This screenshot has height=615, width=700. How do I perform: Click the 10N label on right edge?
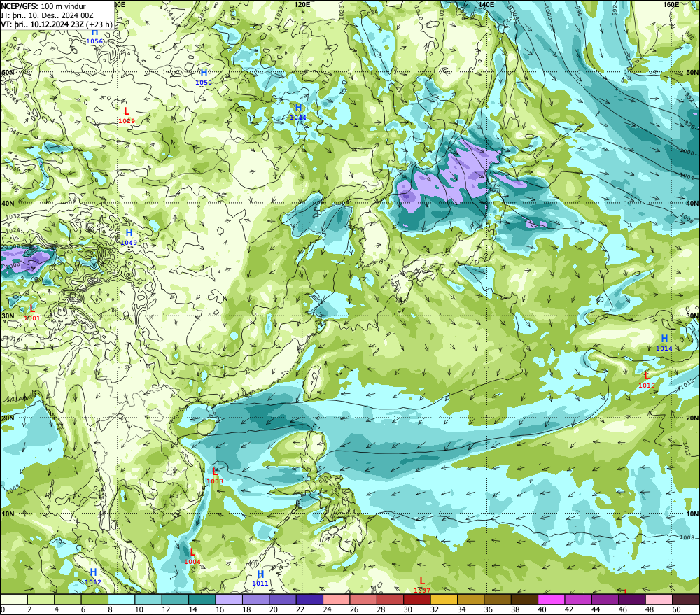coord(692,514)
